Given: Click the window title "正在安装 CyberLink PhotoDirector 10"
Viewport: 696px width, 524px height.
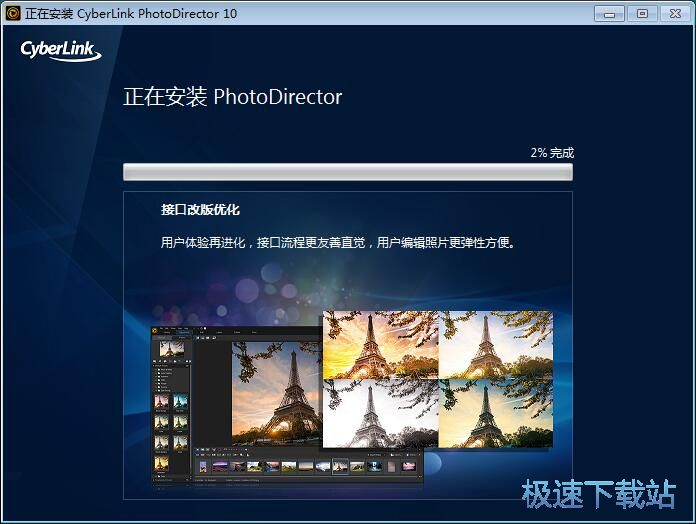Looking at the screenshot, I should (x=131, y=14).
